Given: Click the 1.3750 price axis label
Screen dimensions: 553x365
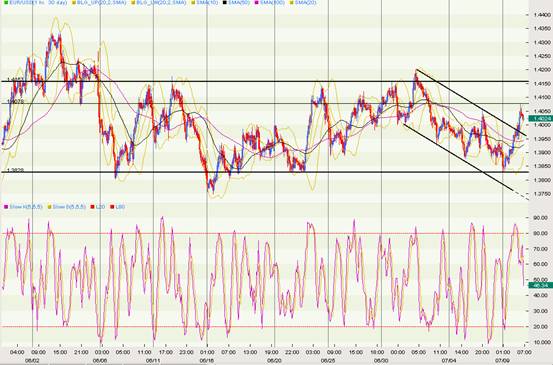Looking at the screenshot, I should click(542, 194).
